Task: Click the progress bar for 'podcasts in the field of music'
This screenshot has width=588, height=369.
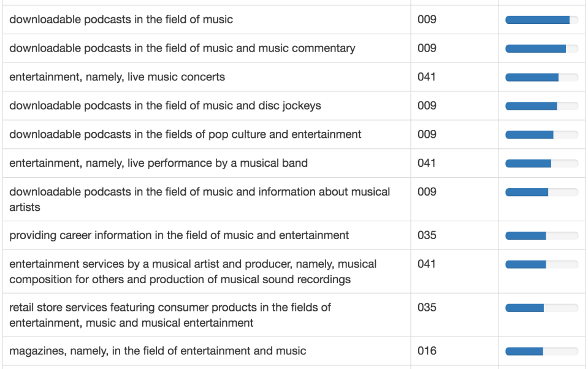Action: pos(541,20)
